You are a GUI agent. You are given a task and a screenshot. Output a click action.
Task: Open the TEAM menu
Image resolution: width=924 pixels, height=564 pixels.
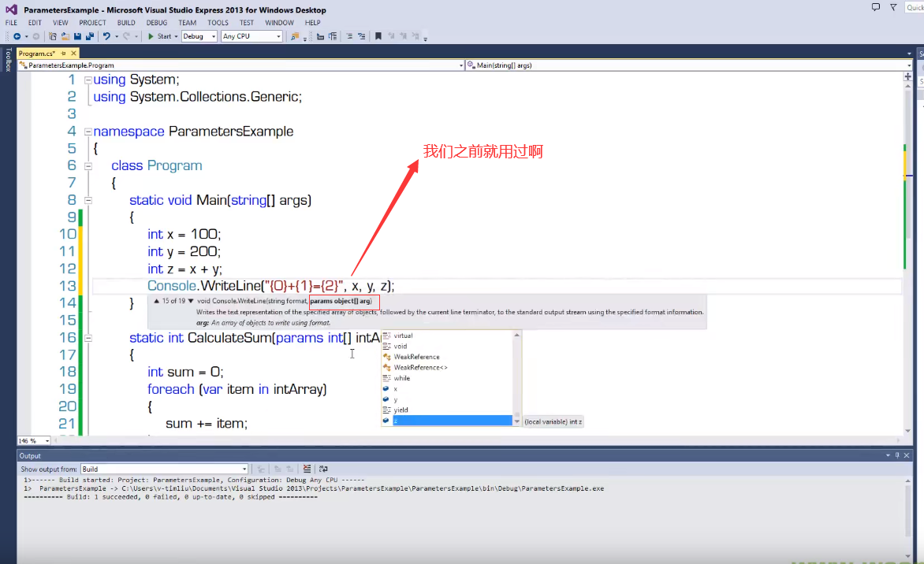(188, 23)
